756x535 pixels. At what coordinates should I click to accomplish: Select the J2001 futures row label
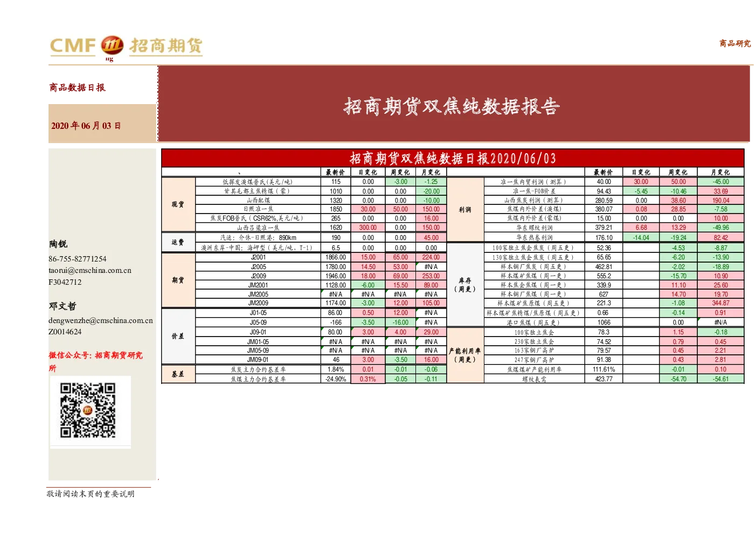tap(259, 257)
